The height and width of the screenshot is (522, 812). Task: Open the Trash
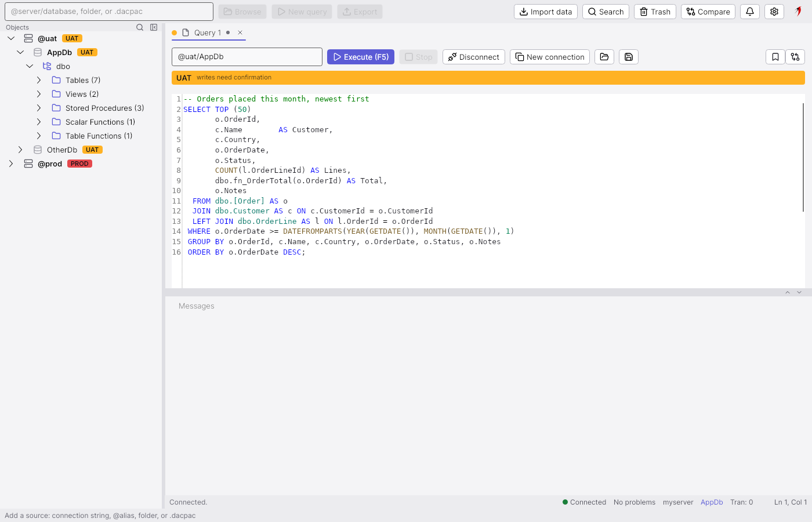655,12
